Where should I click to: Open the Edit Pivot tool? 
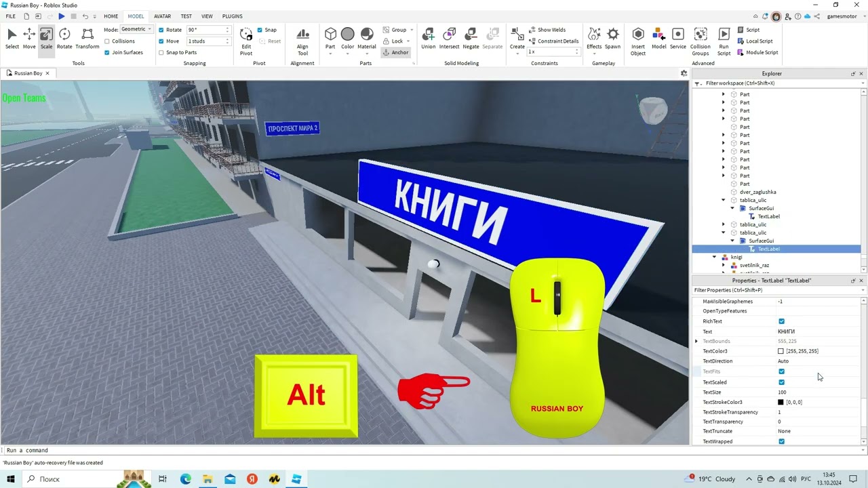click(x=246, y=41)
